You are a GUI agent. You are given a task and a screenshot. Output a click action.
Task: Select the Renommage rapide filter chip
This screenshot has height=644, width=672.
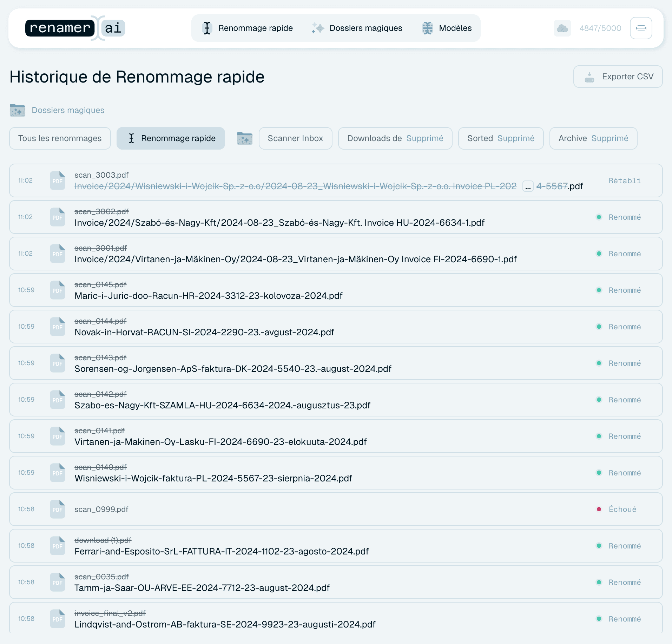coord(171,138)
